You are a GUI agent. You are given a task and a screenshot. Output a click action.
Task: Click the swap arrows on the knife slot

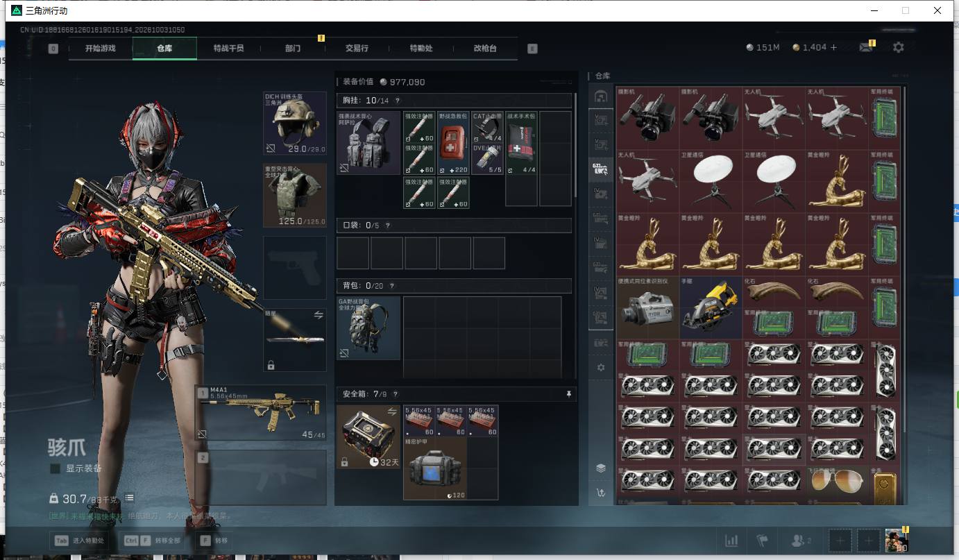(319, 315)
